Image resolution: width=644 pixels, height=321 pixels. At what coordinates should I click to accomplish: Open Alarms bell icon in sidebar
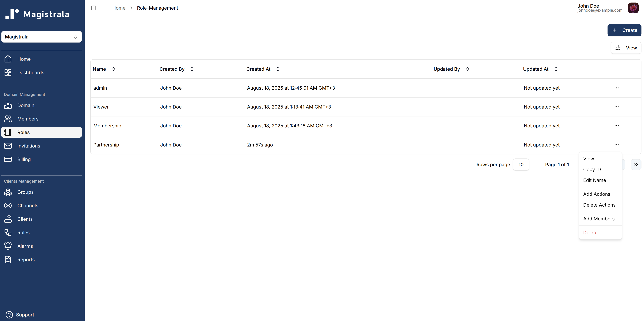click(8, 246)
